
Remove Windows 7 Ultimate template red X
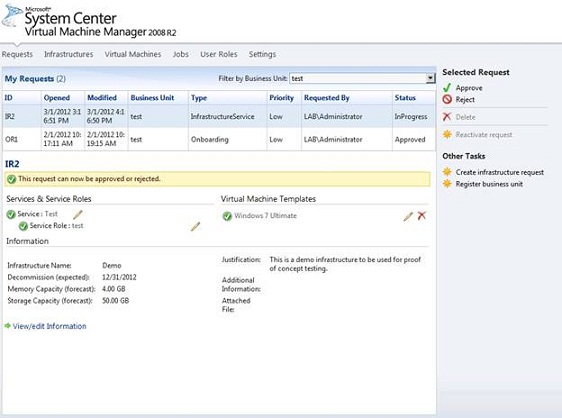[422, 215]
